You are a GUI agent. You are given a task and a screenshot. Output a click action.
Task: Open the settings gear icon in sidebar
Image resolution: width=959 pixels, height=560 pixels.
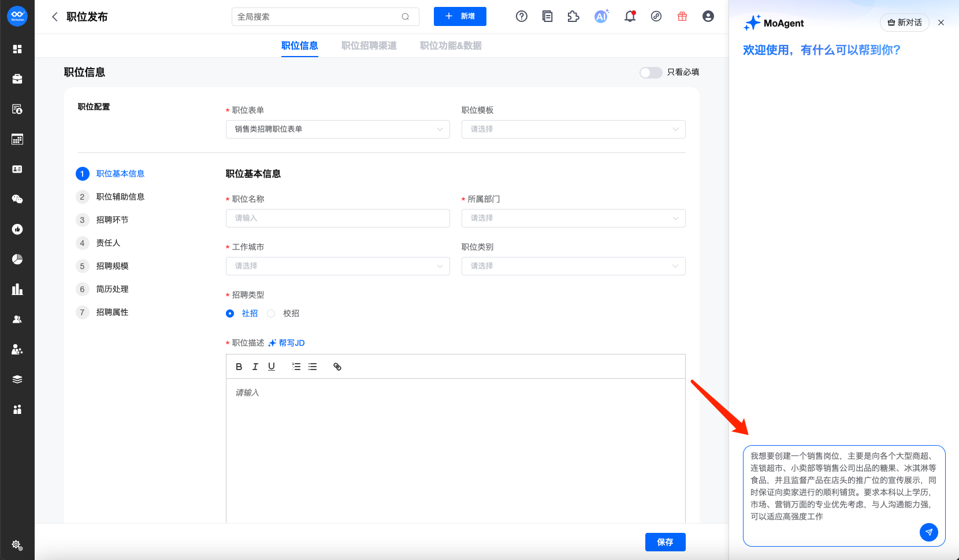pos(17,545)
